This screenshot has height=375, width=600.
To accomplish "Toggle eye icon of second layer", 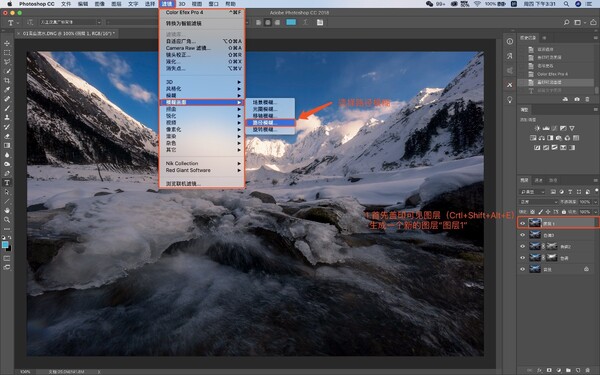I will (522, 235).
